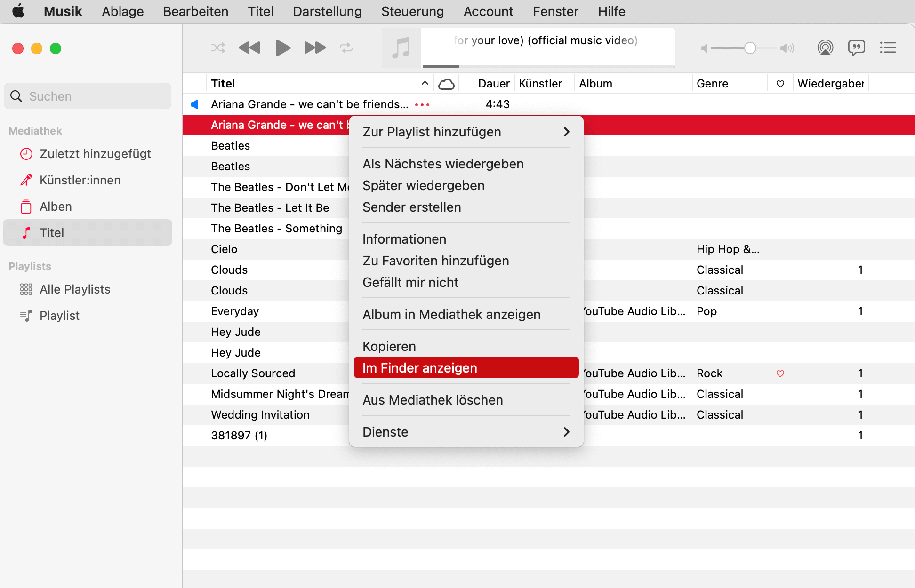Open the Steuerung menu in menu bar

(412, 11)
